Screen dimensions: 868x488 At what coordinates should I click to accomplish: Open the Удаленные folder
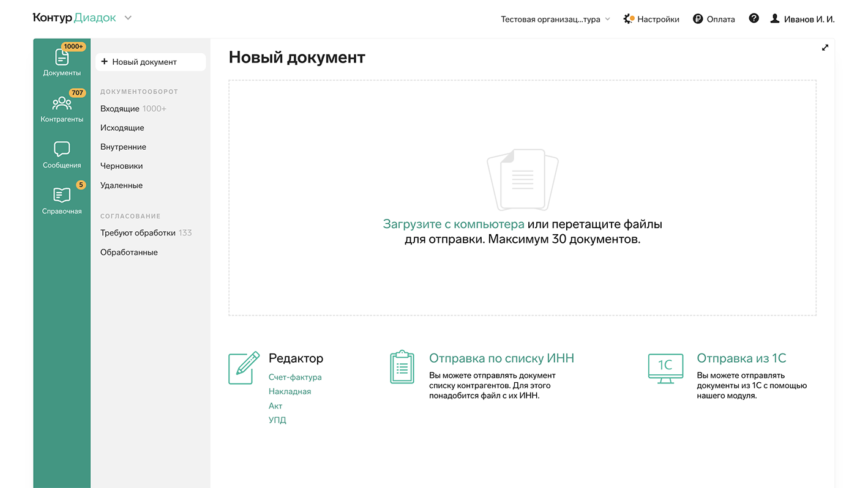pyautogui.click(x=121, y=185)
